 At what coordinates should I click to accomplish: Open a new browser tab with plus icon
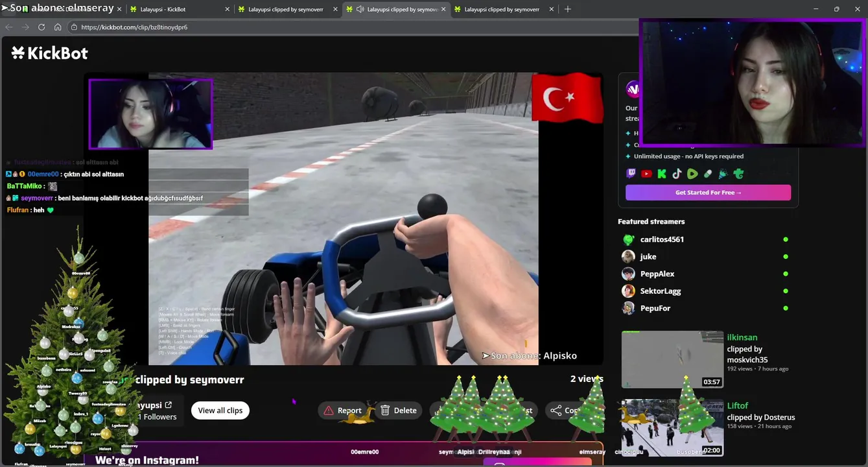568,9
